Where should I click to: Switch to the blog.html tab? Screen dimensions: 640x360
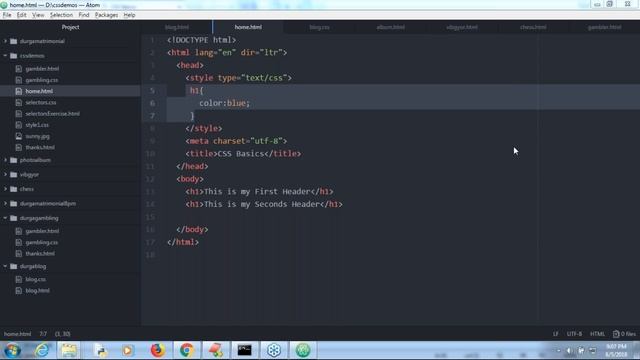[x=177, y=27]
